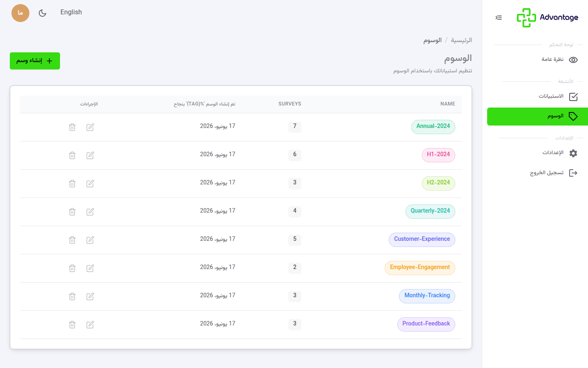588x368 pixels.
Task: Click the Quarterly-2024 tag badge
Action: (x=430, y=211)
